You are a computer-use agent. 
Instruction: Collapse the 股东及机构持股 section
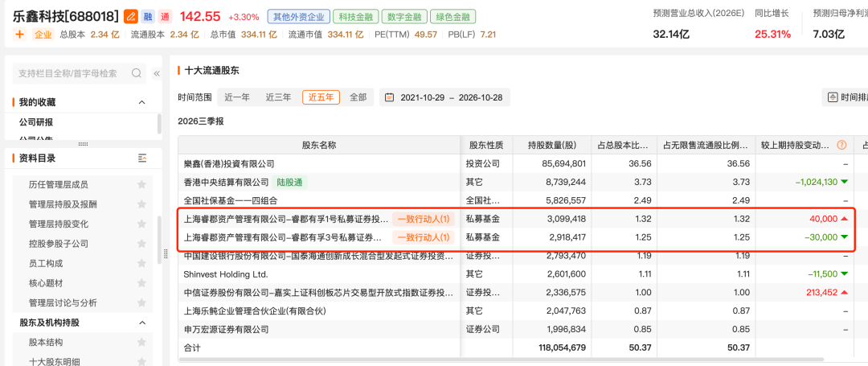141,323
